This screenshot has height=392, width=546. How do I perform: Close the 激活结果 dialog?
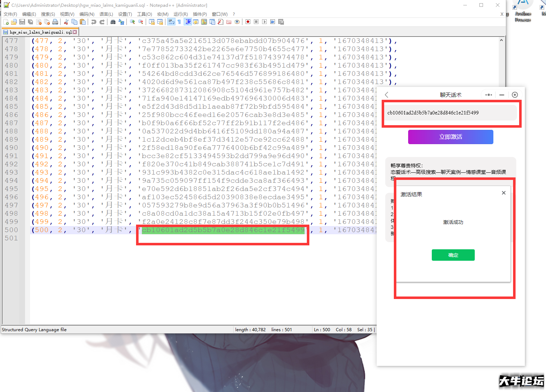click(x=504, y=193)
